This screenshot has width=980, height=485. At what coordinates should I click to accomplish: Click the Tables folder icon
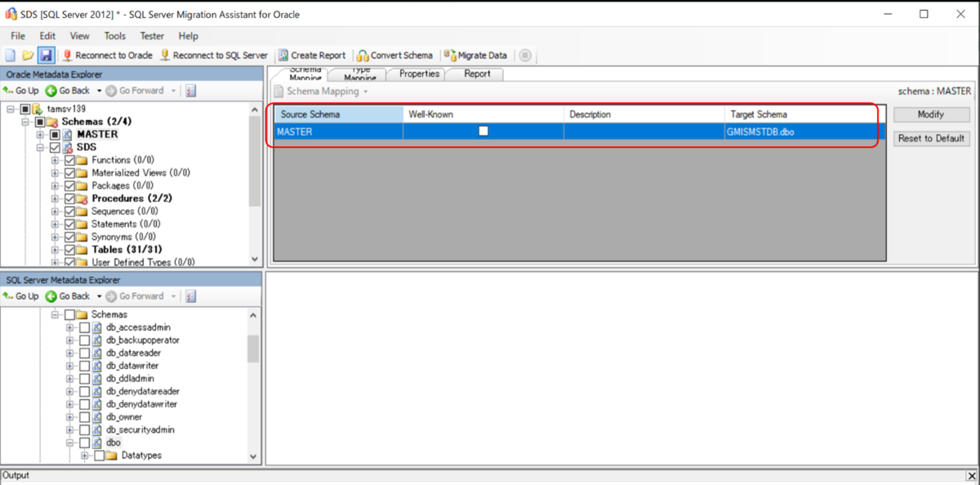tap(82, 250)
